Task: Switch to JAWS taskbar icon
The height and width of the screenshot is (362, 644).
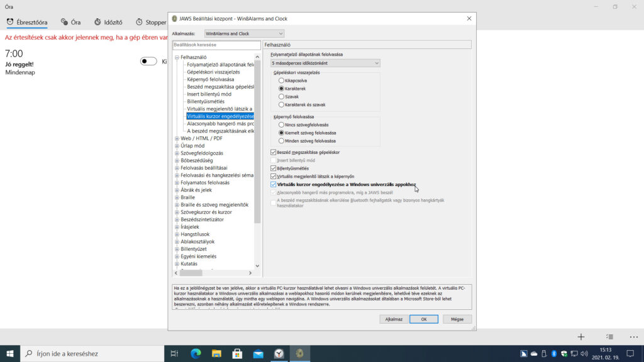Action: pyautogui.click(x=300, y=353)
